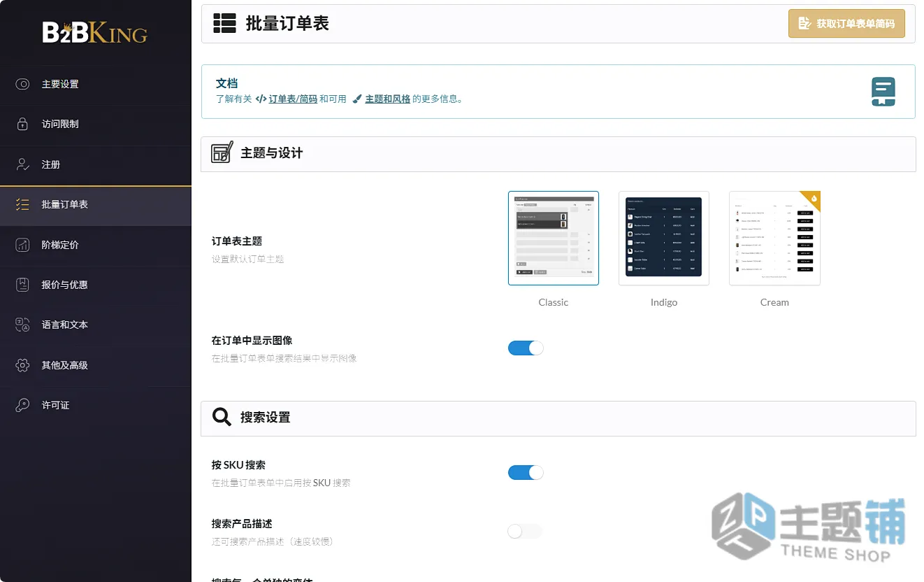Open 许可证 page
This screenshot has height=582, width=924.
[96, 405]
